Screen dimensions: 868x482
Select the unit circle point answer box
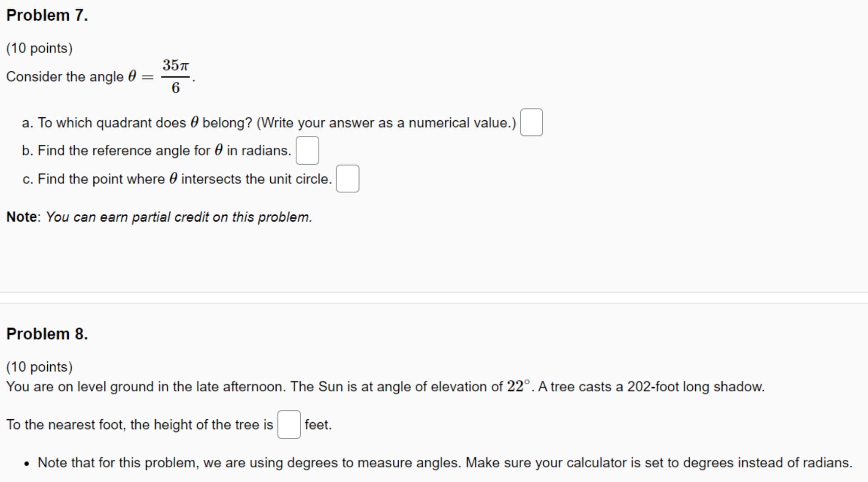point(347,179)
